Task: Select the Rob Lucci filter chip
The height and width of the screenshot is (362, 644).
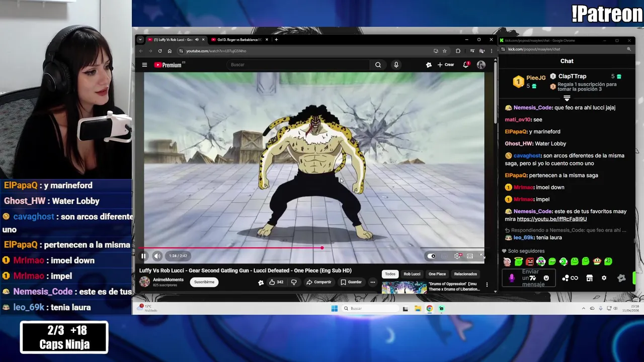Action: (x=412, y=274)
